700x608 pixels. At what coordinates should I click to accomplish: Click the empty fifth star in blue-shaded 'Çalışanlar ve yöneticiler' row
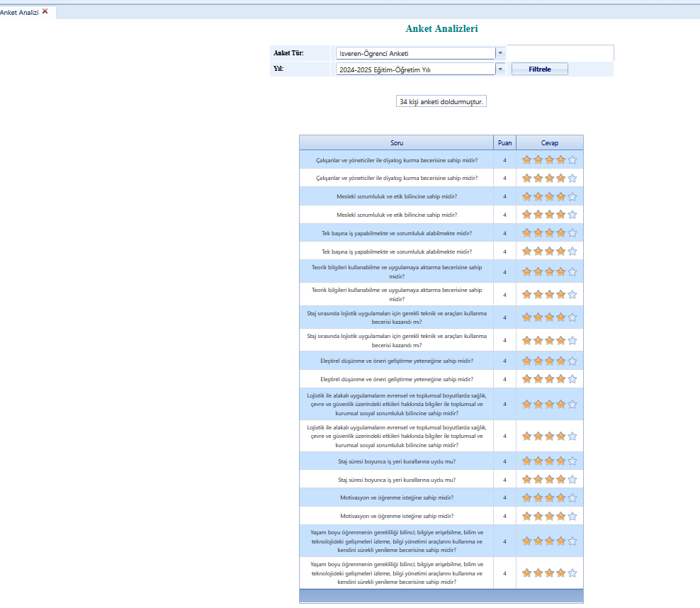pyautogui.click(x=572, y=160)
